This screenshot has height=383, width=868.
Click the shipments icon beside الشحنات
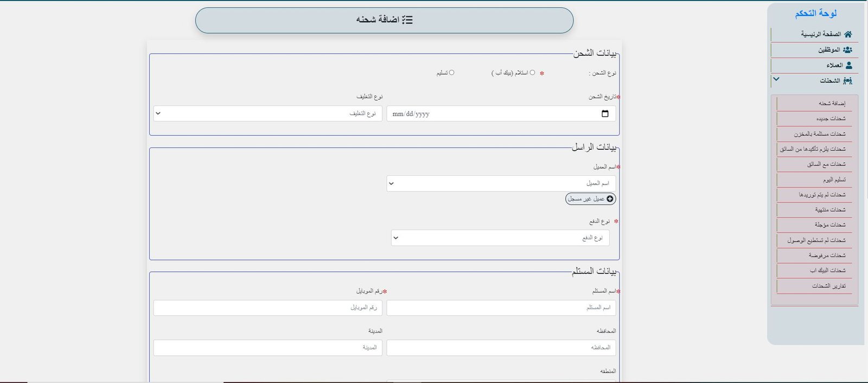[848, 81]
